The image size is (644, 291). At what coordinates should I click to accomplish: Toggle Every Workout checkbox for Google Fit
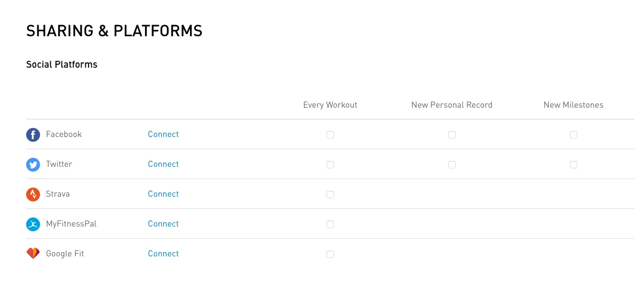point(330,254)
